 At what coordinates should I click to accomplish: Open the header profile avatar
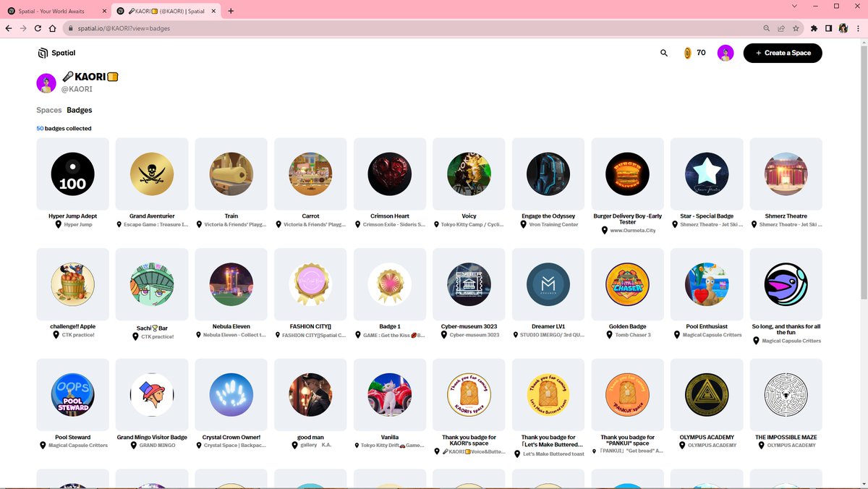point(726,53)
